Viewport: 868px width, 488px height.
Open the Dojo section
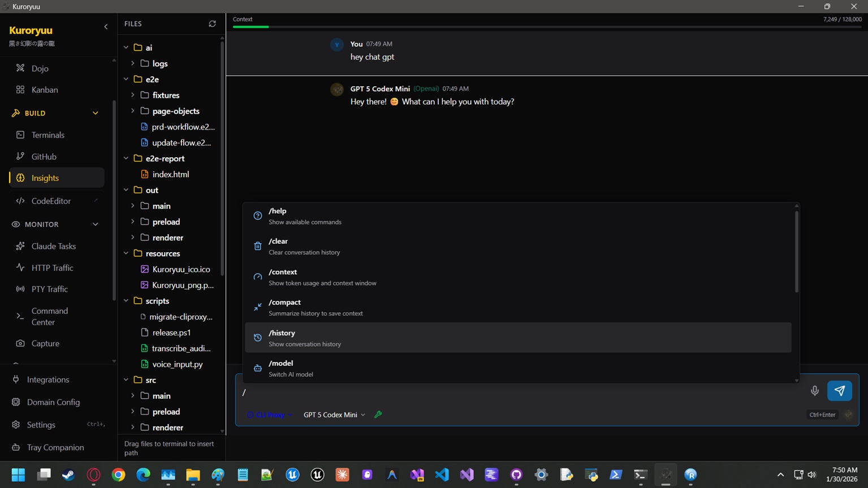tap(40, 68)
